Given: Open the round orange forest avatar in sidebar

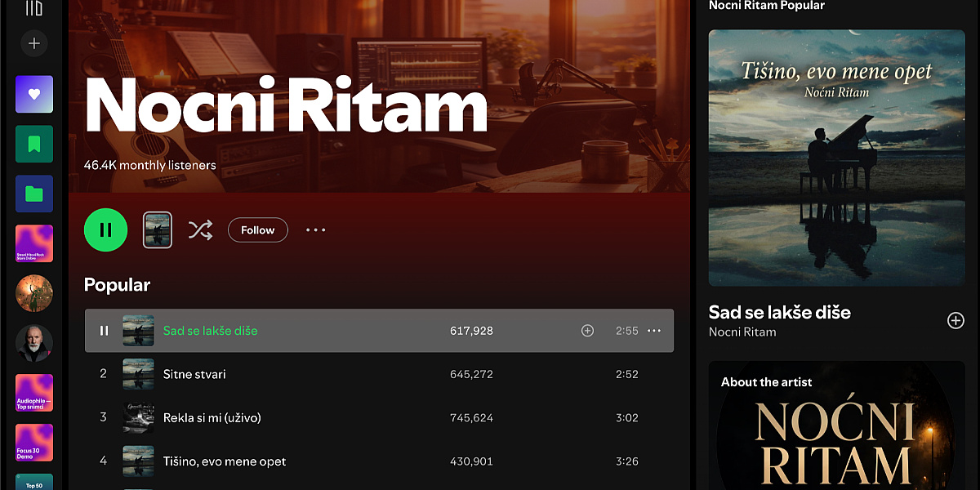Looking at the screenshot, I should coord(34,293).
